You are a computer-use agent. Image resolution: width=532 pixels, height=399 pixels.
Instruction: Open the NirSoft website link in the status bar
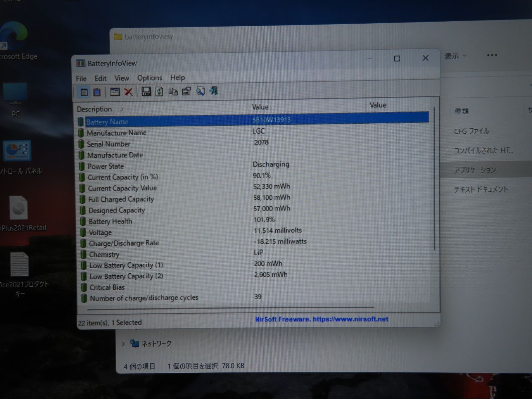(x=322, y=319)
